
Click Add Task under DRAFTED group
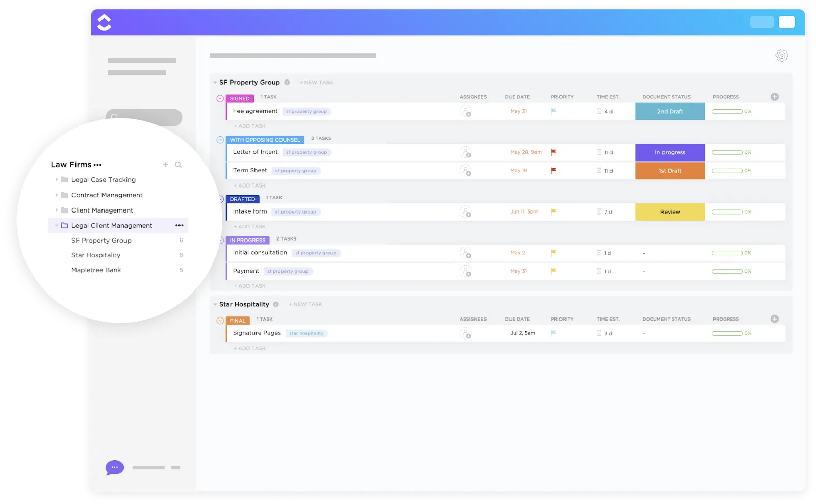click(249, 227)
